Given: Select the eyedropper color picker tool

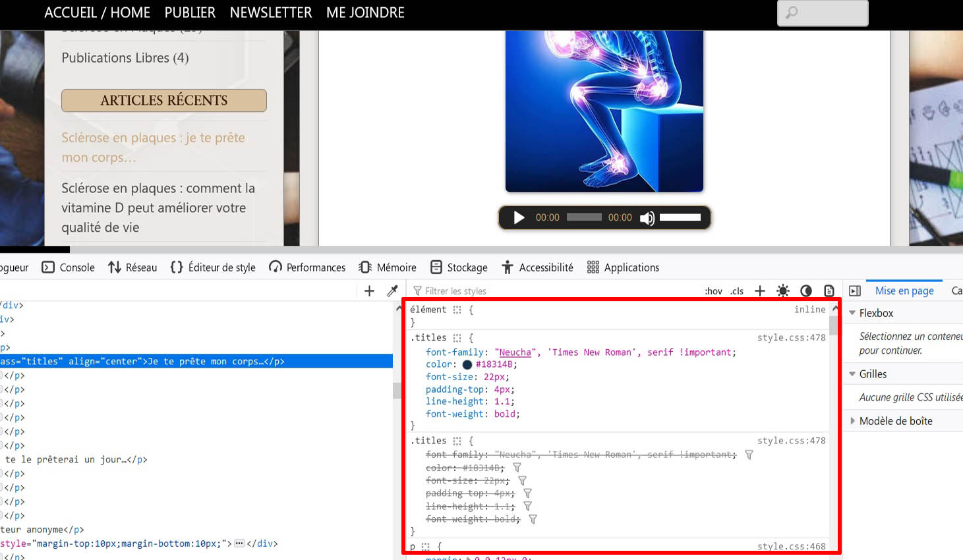Looking at the screenshot, I should tap(392, 290).
